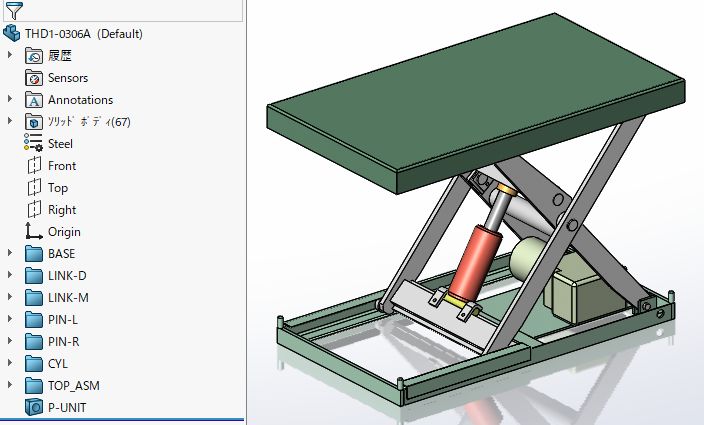Click the solid bodies folder icon
Image resolution: width=704 pixels, height=425 pixels.
pyautogui.click(x=34, y=122)
